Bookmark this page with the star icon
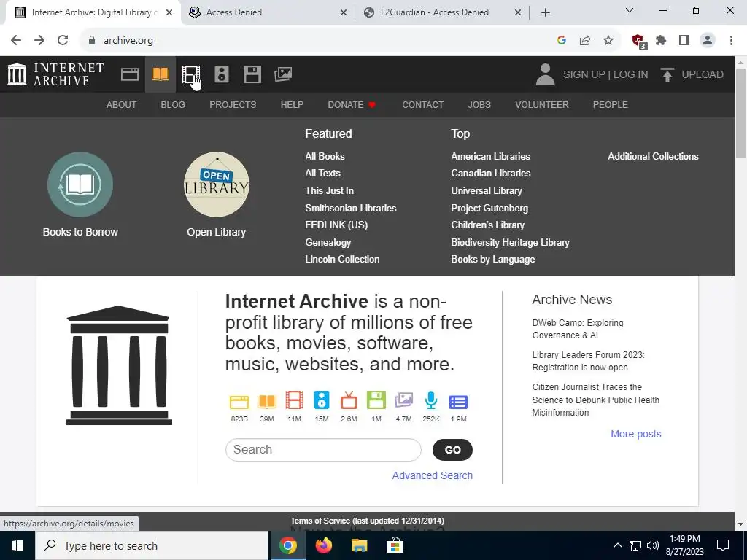 click(608, 41)
